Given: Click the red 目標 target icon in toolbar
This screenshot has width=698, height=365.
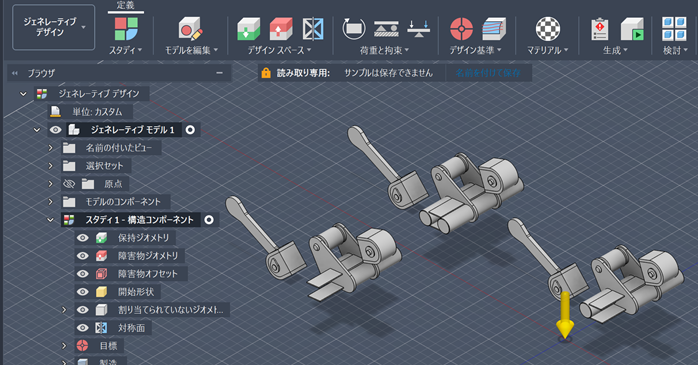Looking at the screenshot, I should (461, 29).
